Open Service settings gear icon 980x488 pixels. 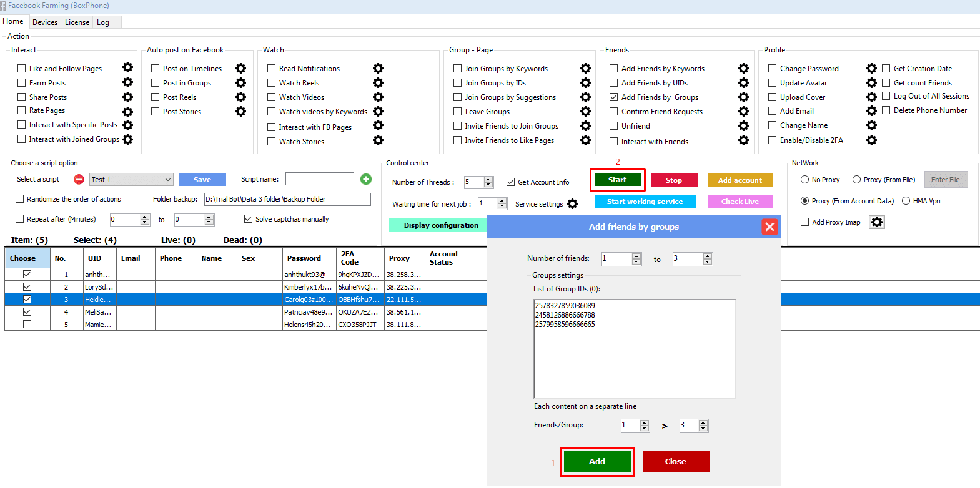pyautogui.click(x=572, y=203)
